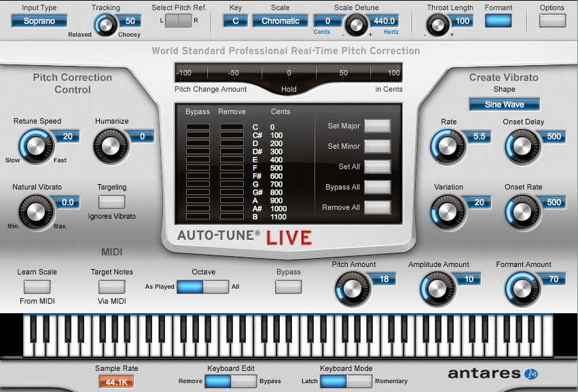Click the Antares logo
The height and width of the screenshot is (392, 578).
click(x=493, y=374)
